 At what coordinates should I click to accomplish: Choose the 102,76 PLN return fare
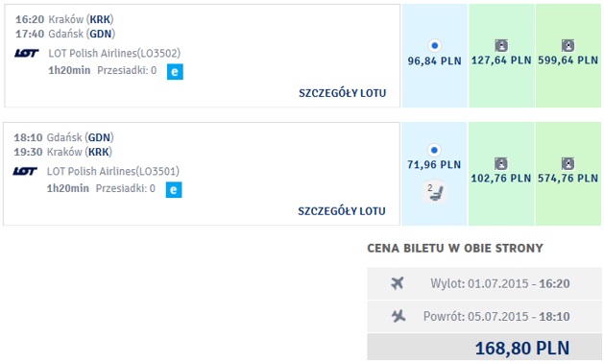click(x=501, y=174)
